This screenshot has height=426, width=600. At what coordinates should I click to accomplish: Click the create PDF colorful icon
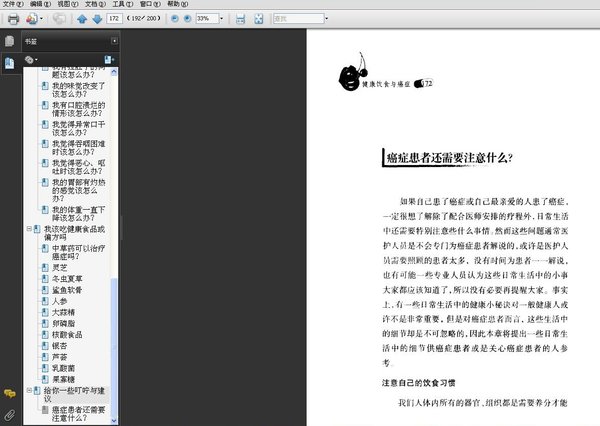coord(32,18)
